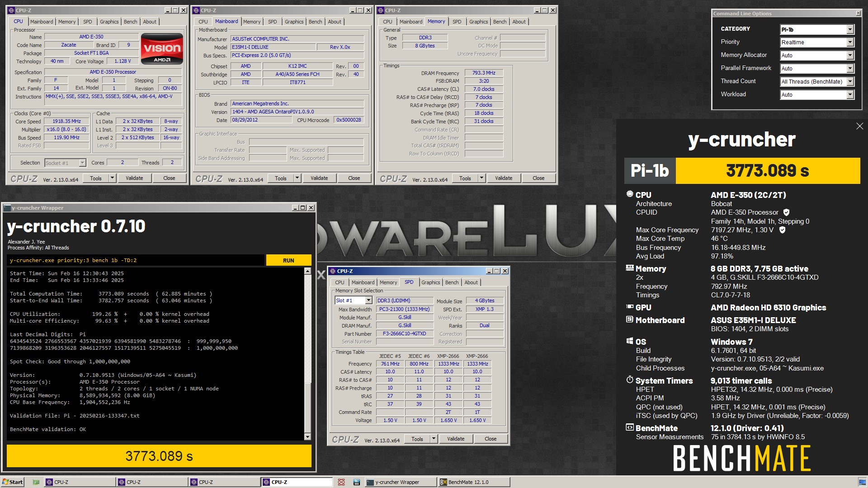Click the BIOS date 08/29/2012 field

click(x=261, y=120)
